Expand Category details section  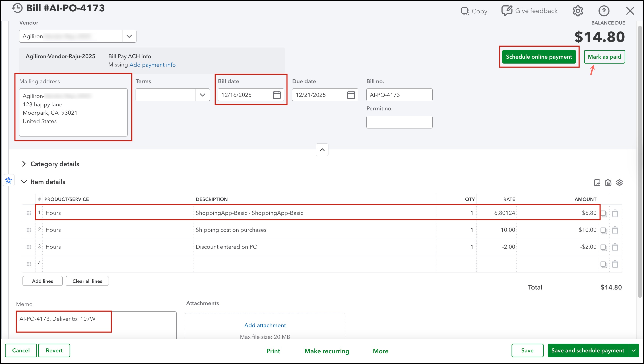click(x=24, y=164)
